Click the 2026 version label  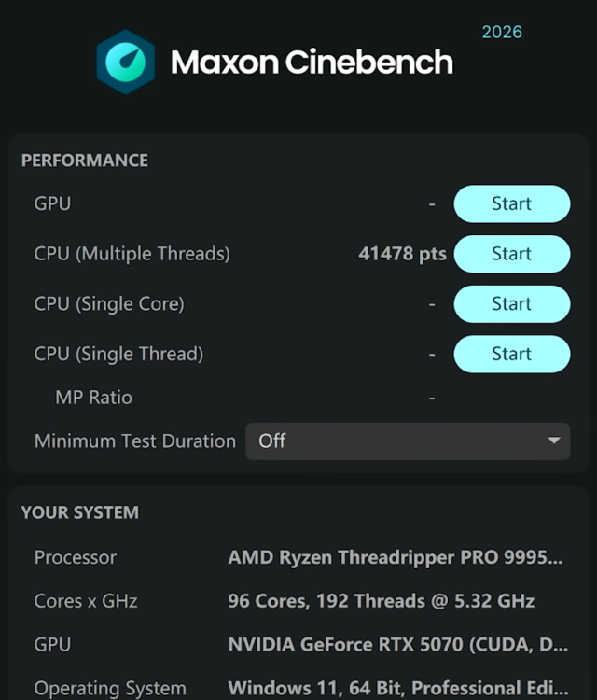point(502,33)
